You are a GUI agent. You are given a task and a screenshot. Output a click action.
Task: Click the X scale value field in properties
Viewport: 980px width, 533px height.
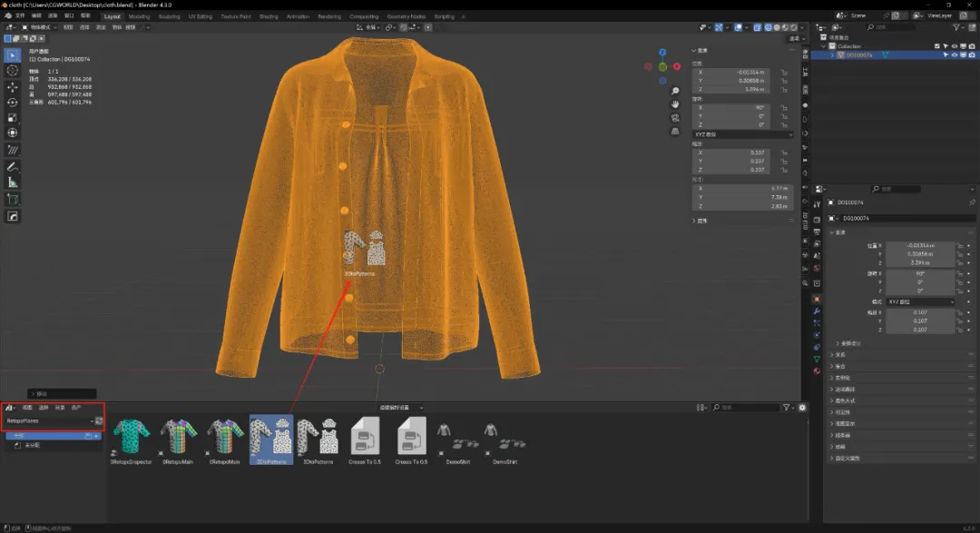pyautogui.click(x=919, y=312)
